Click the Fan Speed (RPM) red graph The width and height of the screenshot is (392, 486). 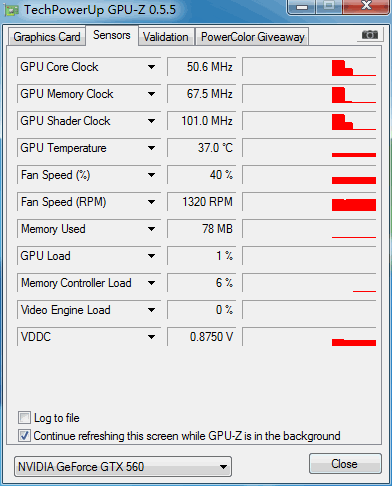[x=309, y=202]
